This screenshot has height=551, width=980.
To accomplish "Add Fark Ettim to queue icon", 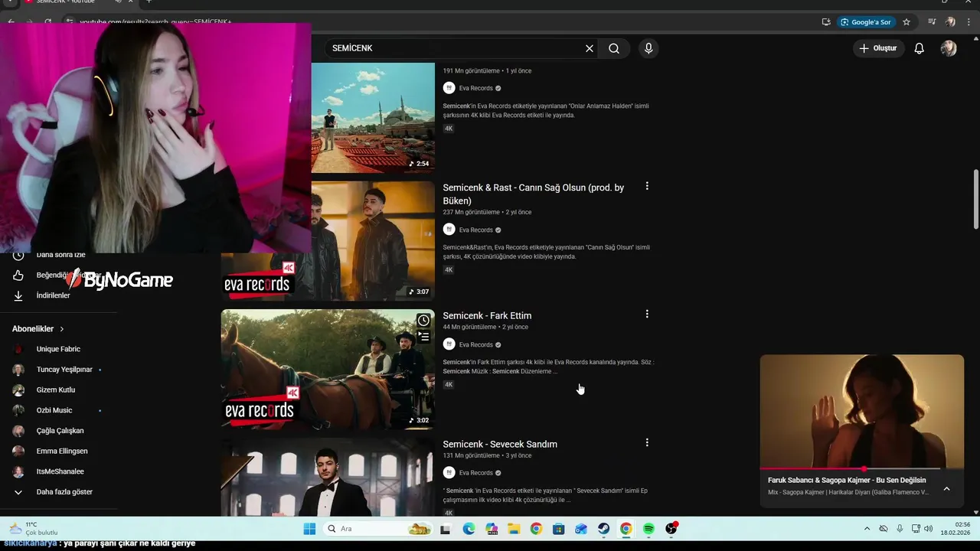I will pos(423,337).
